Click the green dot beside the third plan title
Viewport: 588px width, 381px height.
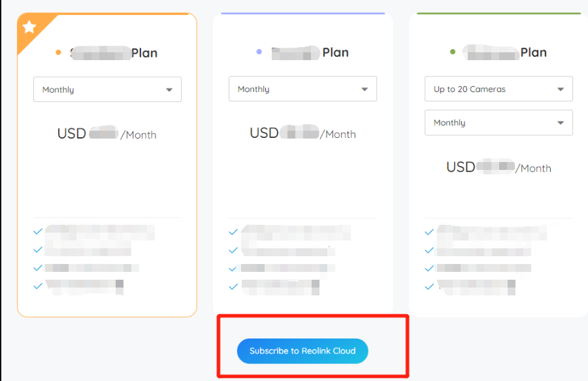[x=453, y=52]
